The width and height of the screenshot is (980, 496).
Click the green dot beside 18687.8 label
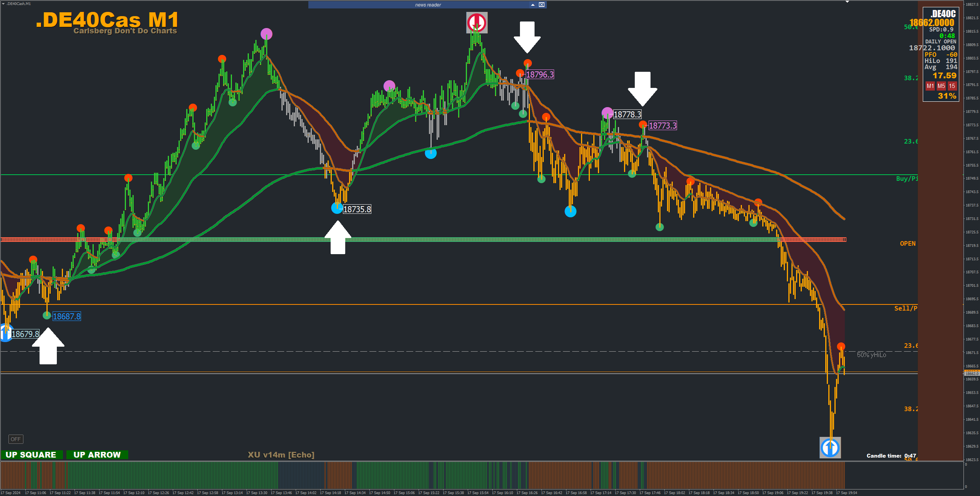pos(47,315)
